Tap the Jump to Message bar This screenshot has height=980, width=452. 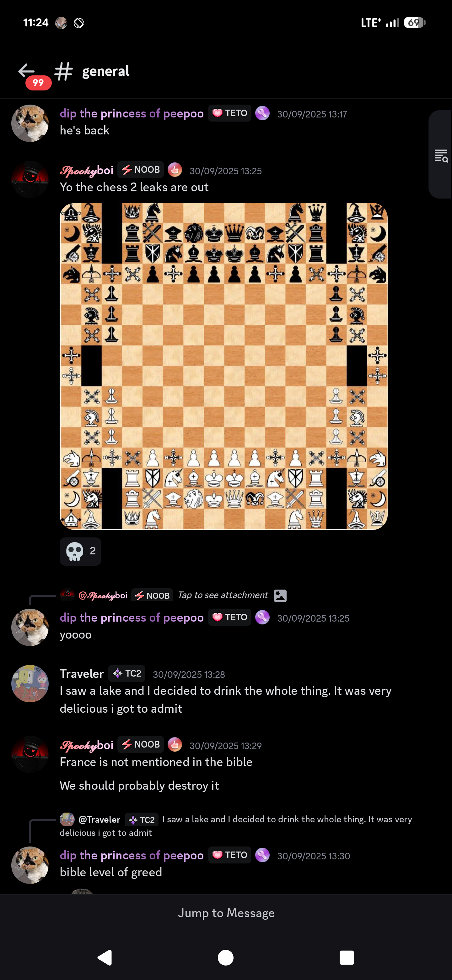pos(226,913)
